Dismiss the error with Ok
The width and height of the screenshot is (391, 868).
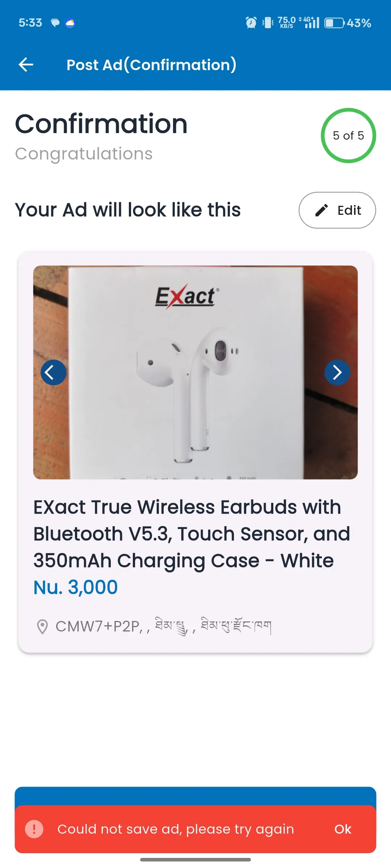click(x=342, y=829)
